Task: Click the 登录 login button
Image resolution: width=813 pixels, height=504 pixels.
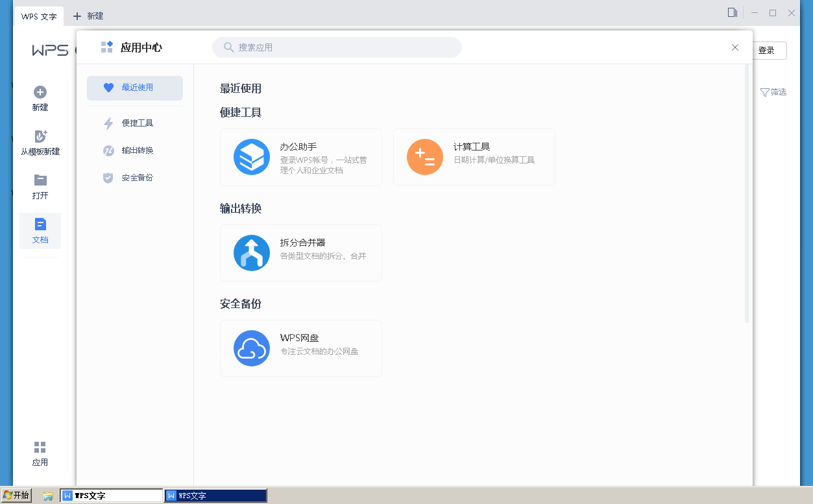Action: [766, 51]
